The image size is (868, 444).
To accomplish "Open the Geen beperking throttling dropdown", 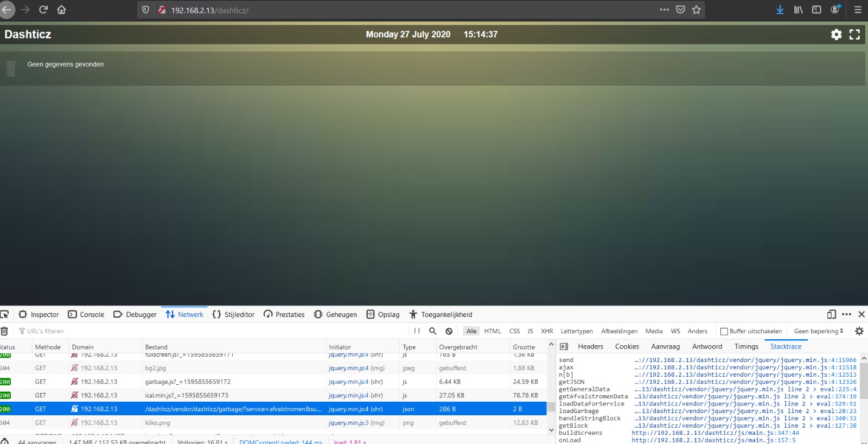I will pyautogui.click(x=819, y=331).
